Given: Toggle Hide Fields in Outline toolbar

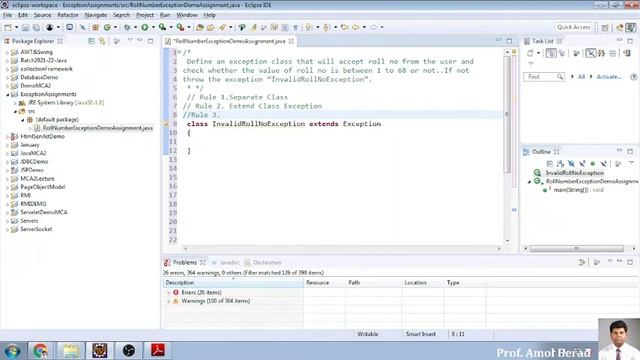Looking at the screenshot, I should coord(571,164).
